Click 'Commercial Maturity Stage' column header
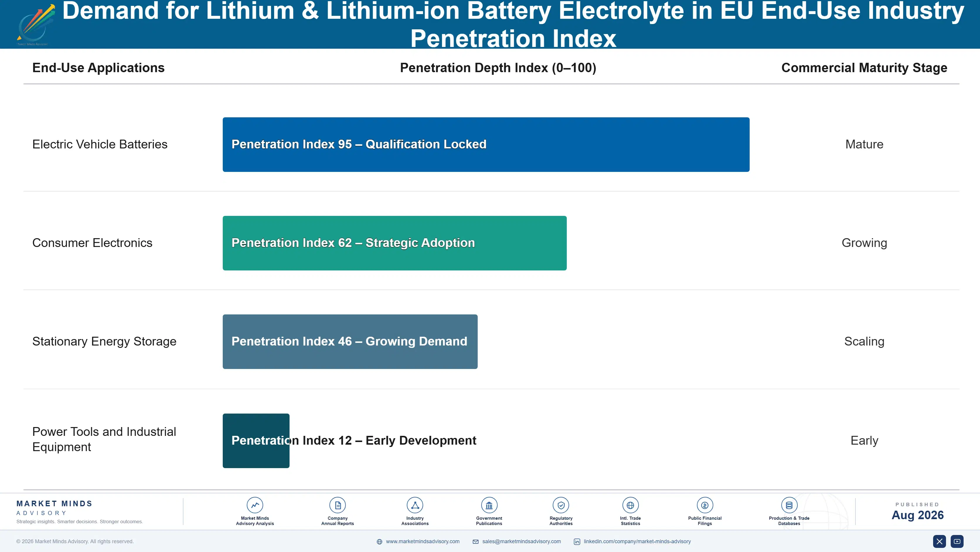 (864, 68)
